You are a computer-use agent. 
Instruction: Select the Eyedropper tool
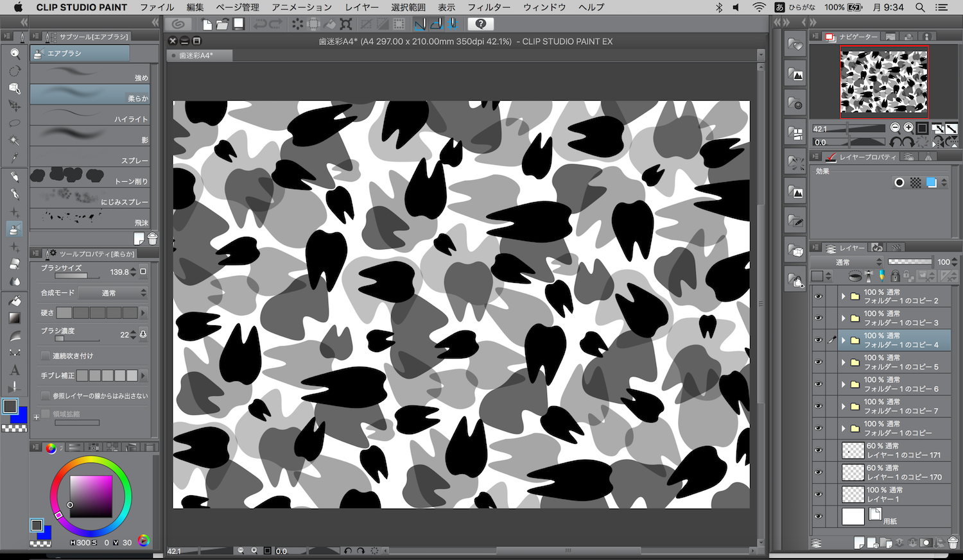pyautogui.click(x=14, y=157)
